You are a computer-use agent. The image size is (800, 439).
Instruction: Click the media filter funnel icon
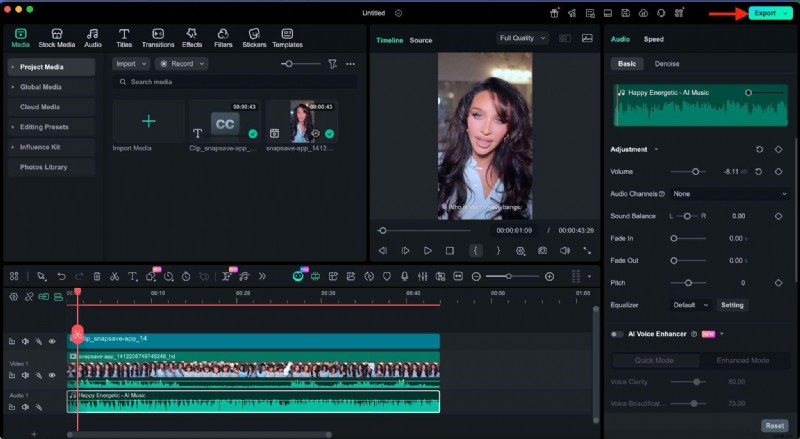pyautogui.click(x=333, y=64)
